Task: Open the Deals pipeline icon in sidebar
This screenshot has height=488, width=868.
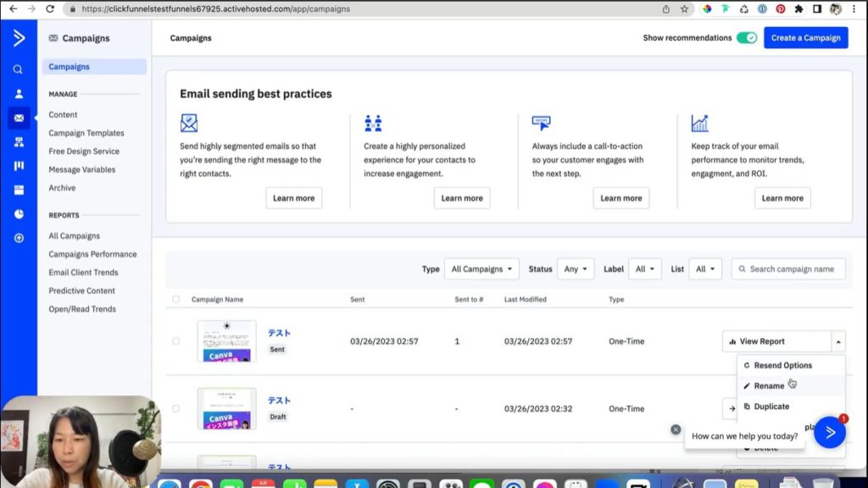Action: (x=18, y=166)
